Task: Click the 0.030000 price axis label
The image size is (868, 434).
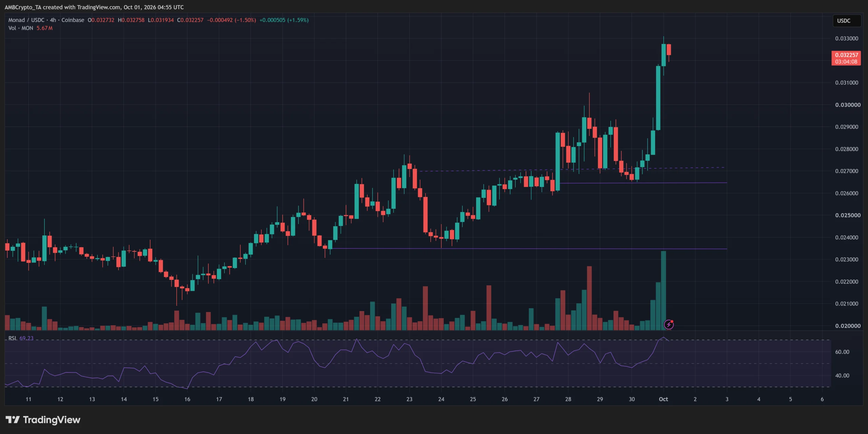Action: (848, 105)
